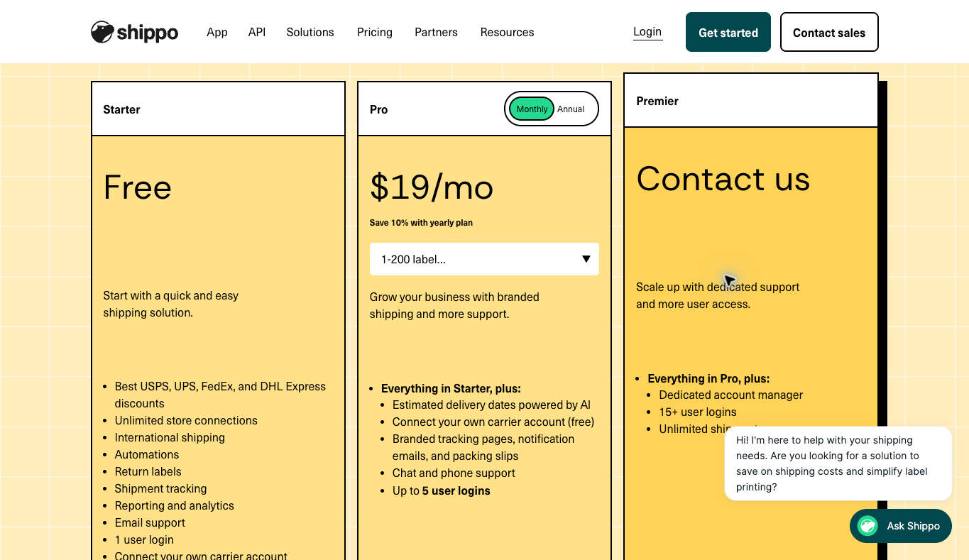This screenshot has height=560, width=969.
Task: Click "Everything in Starter, plus:" text
Action: coord(451,388)
